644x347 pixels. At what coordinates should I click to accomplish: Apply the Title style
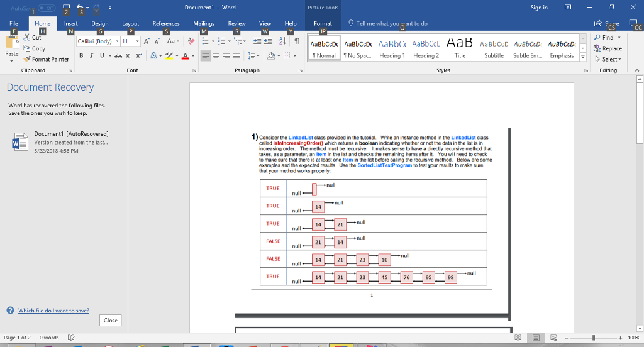[x=460, y=48]
